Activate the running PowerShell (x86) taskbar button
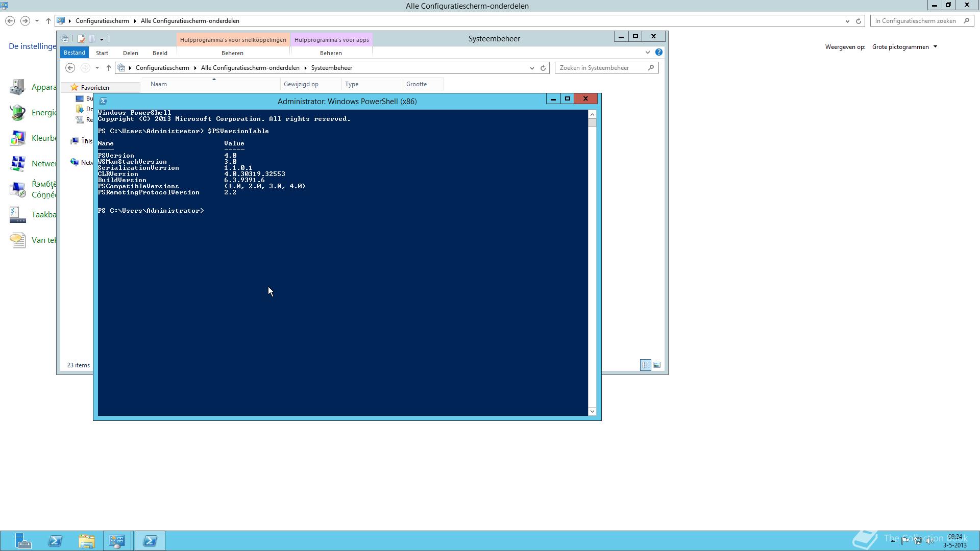 click(150, 541)
